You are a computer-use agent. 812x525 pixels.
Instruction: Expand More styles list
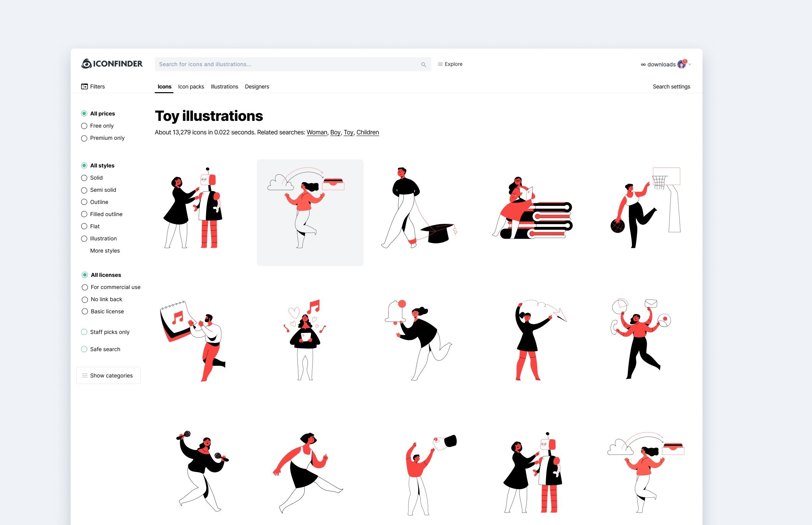tap(105, 251)
